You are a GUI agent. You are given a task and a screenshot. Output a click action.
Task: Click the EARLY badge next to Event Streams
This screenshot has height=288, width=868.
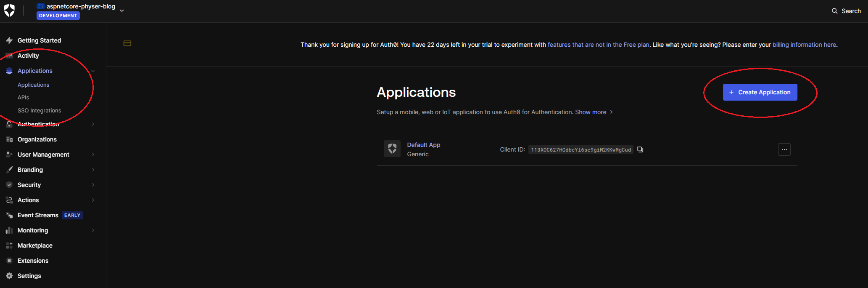[72, 215]
